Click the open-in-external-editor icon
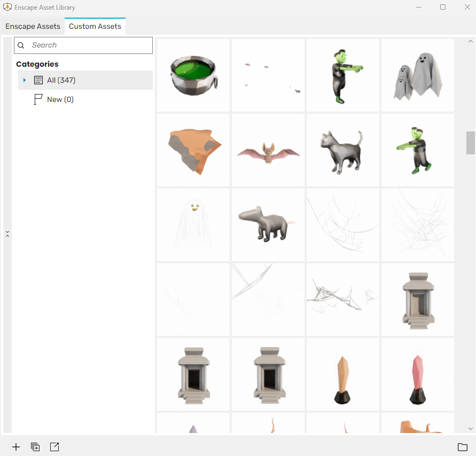 click(x=54, y=447)
